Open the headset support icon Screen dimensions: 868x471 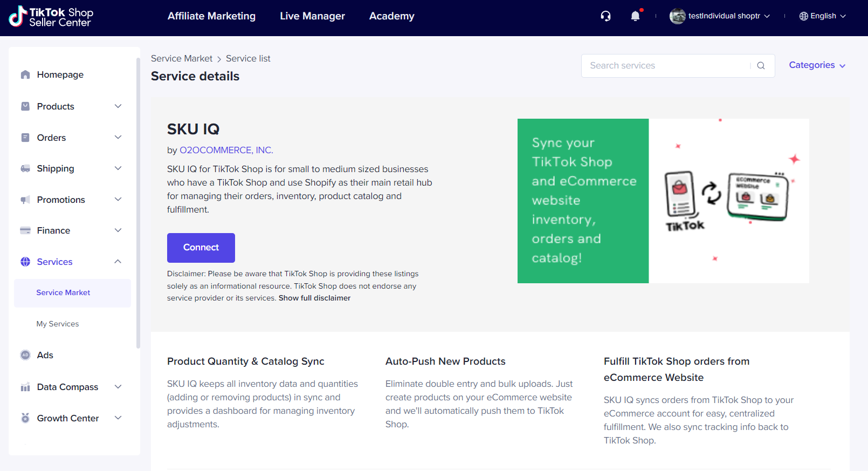tap(605, 16)
